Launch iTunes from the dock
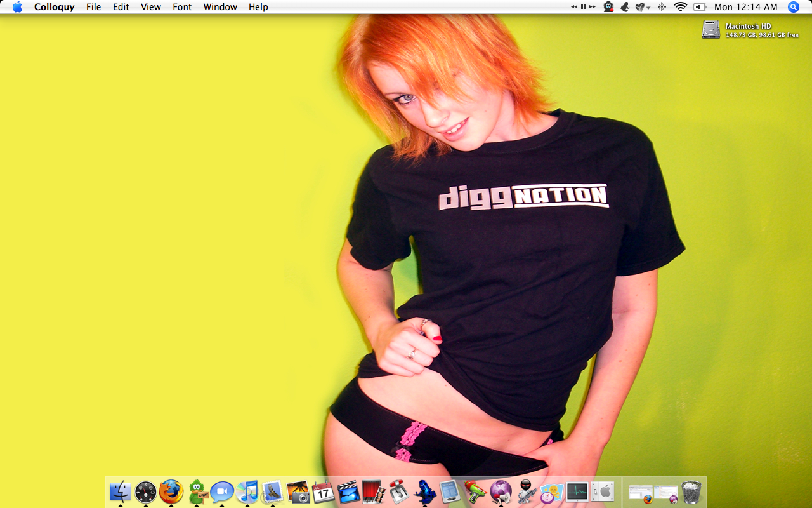 tap(247, 492)
